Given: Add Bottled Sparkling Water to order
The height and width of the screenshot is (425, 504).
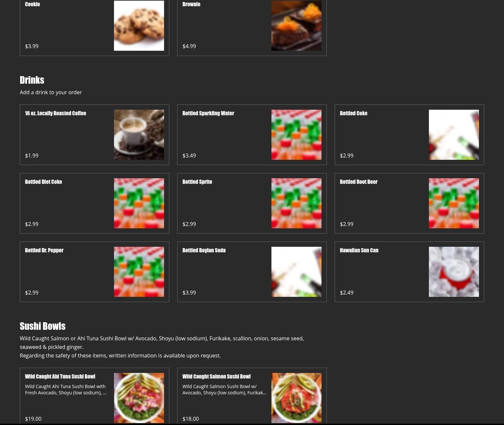Looking at the screenshot, I should coord(252,135).
